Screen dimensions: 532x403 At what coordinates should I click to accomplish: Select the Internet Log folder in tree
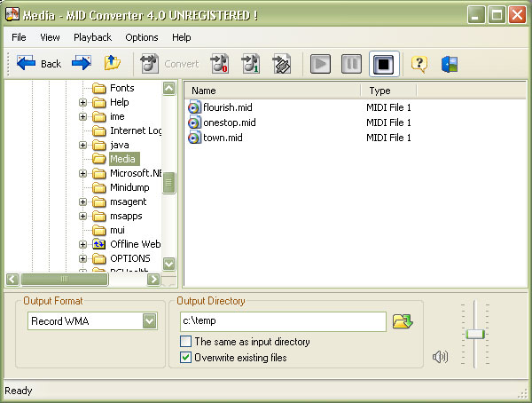pos(136,130)
